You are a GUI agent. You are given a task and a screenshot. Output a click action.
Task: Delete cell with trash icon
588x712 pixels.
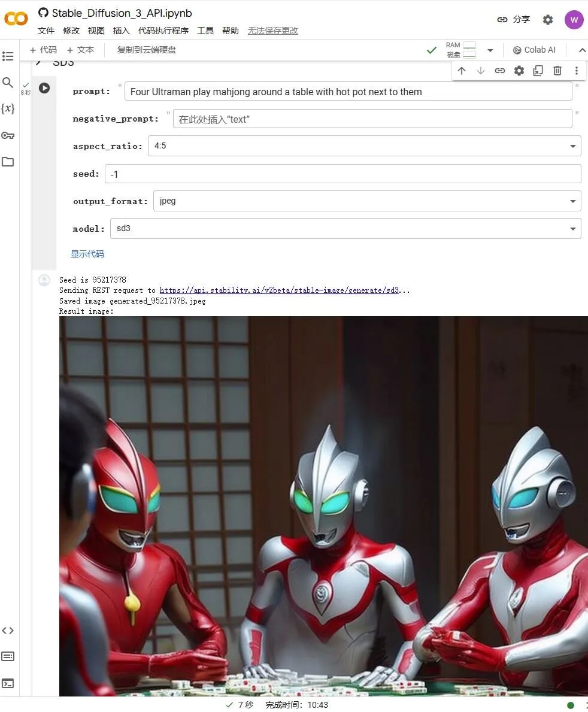click(557, 71)
